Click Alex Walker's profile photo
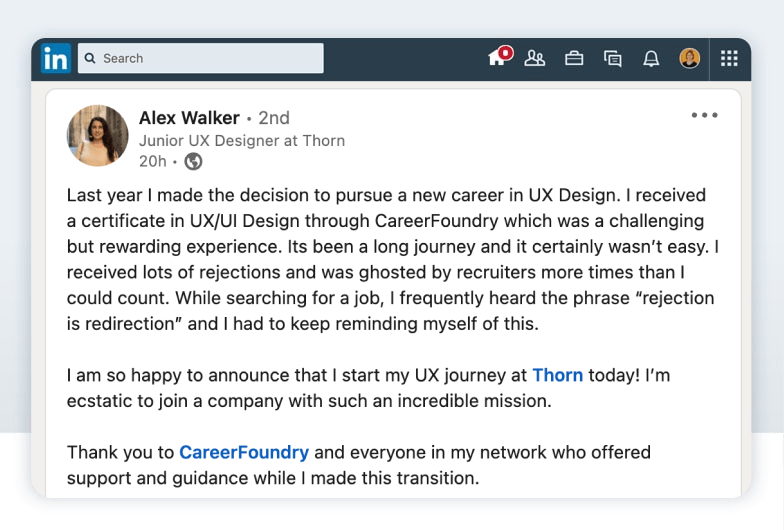 pyautogui.click(x=98, y=136)
